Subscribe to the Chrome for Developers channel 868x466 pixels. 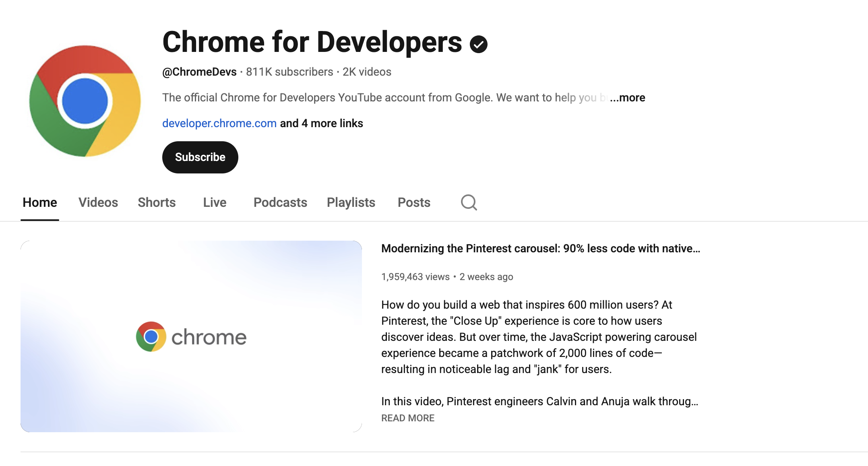point(200,157)
